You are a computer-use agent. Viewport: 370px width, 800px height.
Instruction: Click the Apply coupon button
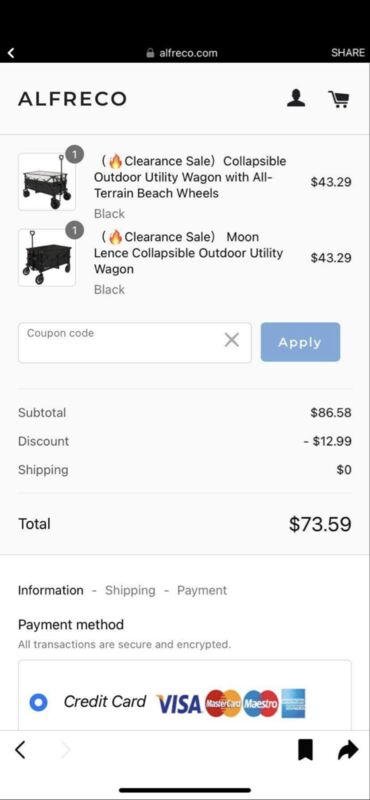click(300, 342)
